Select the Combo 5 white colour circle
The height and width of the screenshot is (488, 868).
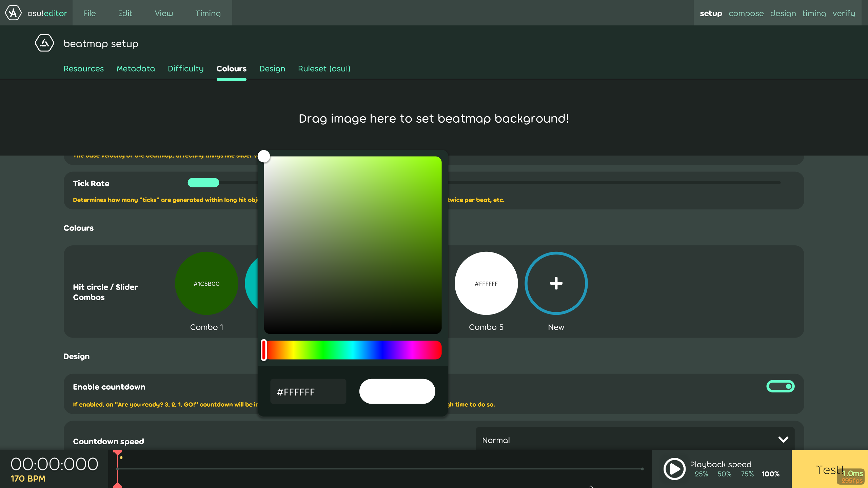tap(486, 283)
